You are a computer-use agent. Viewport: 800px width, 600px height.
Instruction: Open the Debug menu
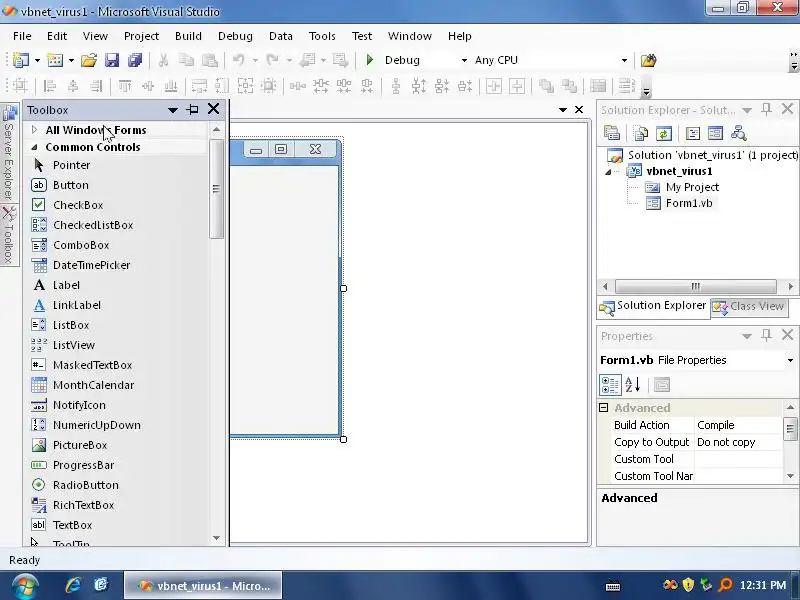[x=235, y=36]
